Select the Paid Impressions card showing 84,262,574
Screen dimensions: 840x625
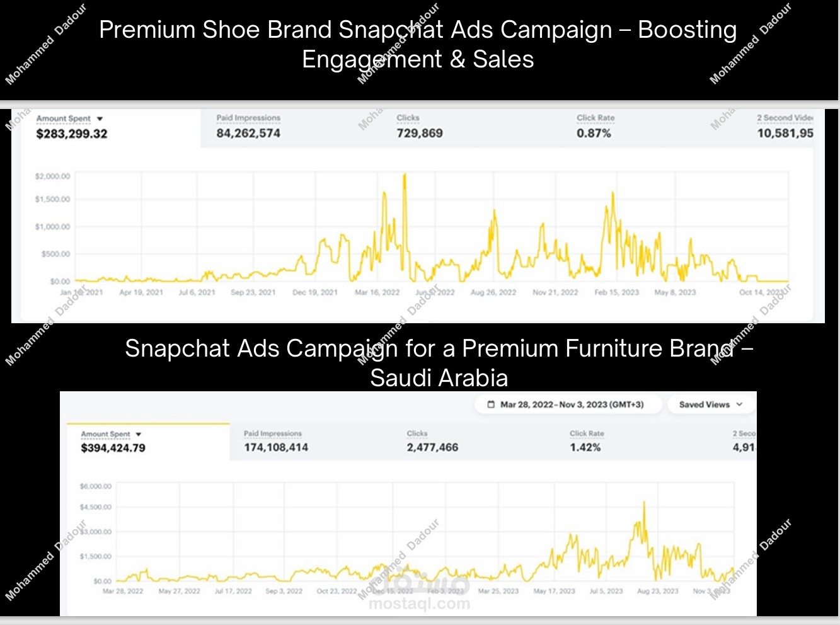(x=248, y=127)
